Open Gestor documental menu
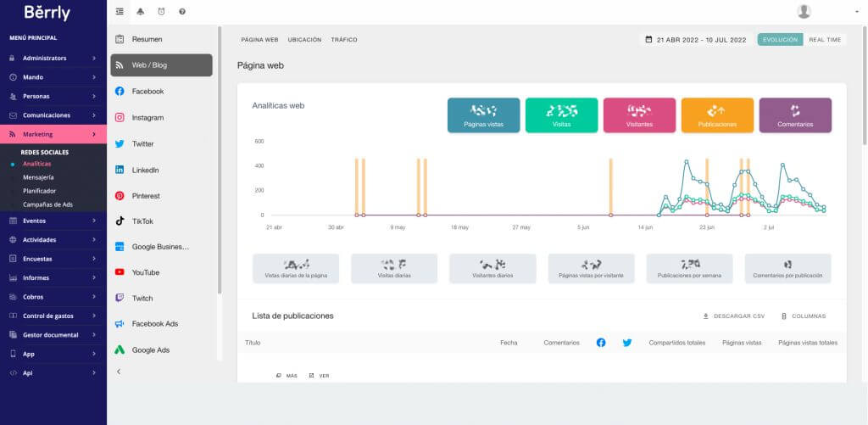Screen dimensions: 868x425 click(53, 335)
